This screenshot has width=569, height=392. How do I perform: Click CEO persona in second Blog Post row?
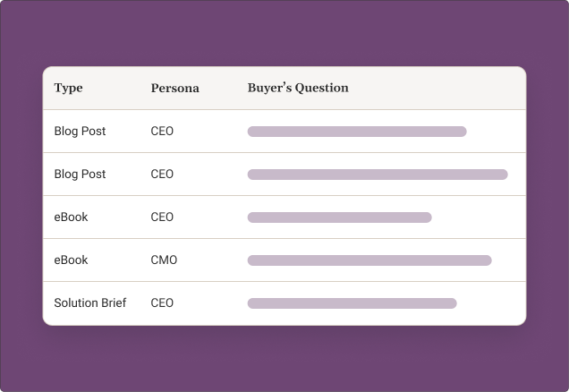point(162,175)
